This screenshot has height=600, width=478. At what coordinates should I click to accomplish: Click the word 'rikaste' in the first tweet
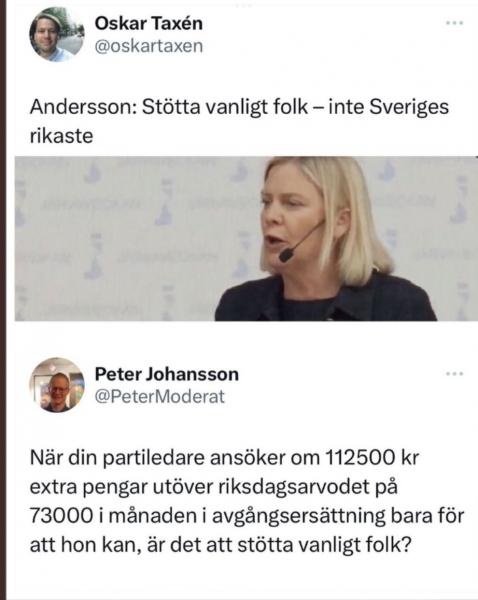pyautogui.click(x=61, y=136)
